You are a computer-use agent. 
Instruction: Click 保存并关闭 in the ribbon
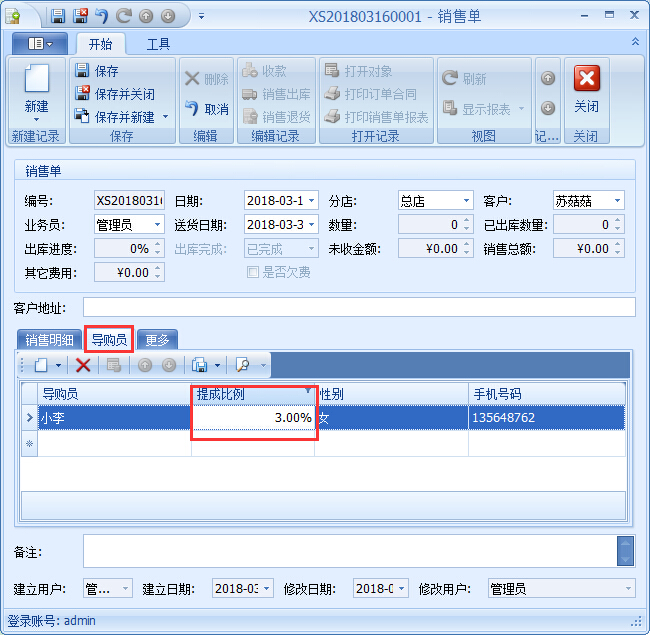click(x=115, y=94)
